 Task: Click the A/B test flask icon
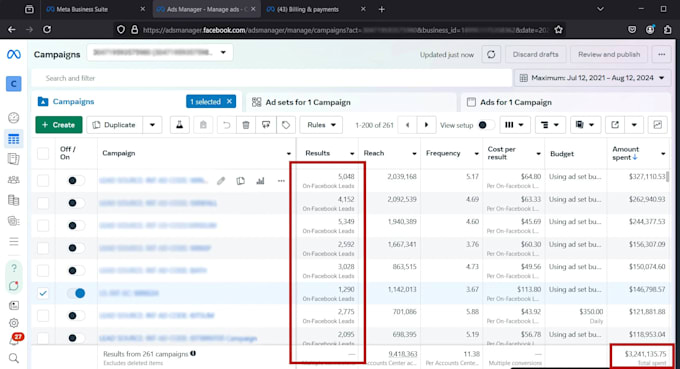179,125
